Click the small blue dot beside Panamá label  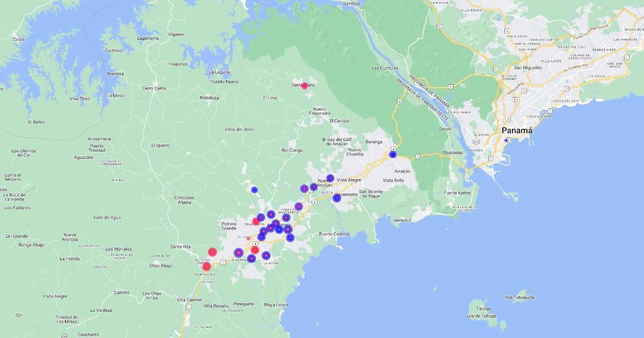point(506,141)
